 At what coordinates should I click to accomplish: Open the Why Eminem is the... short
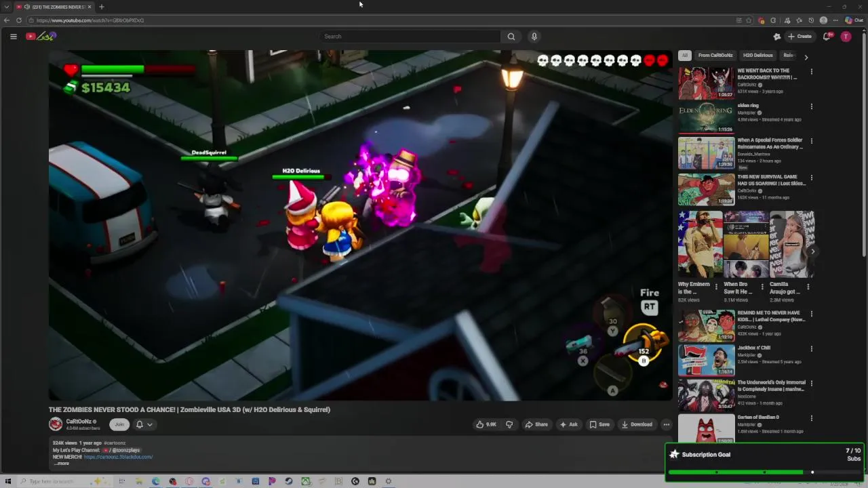tap(700, 245)
